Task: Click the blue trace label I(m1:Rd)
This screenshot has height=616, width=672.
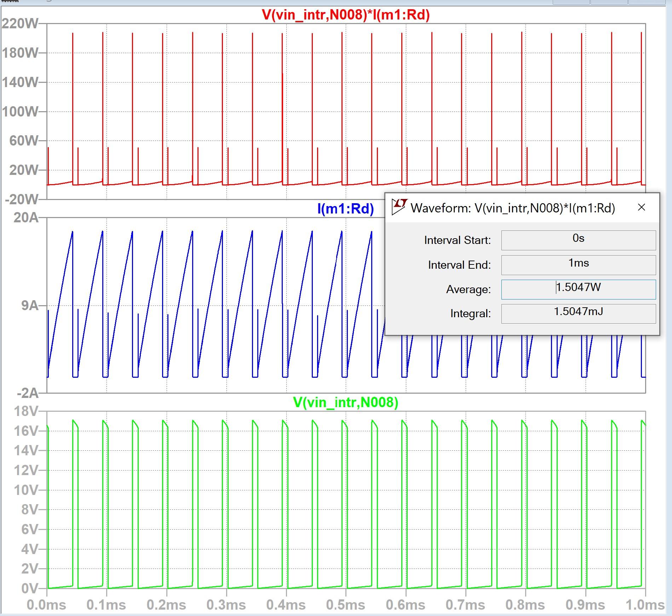Action: (x=346, y=209)
